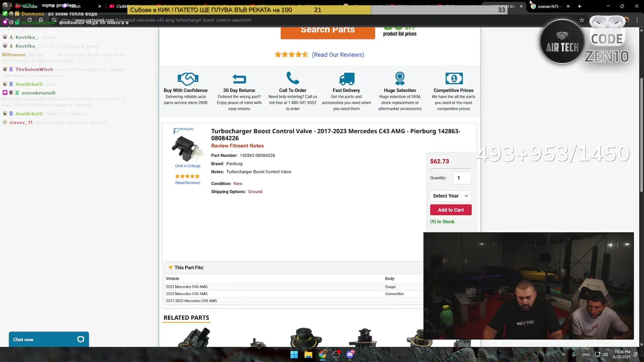Click the turbocharger valve product thumbnail
This screenshot has height=362, width=644.
187,148
